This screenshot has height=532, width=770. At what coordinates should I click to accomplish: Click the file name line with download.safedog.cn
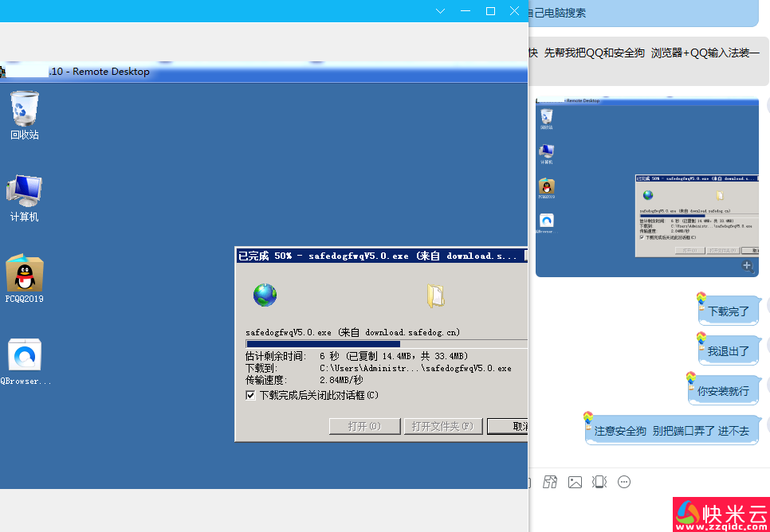click(x=352, y=332)
